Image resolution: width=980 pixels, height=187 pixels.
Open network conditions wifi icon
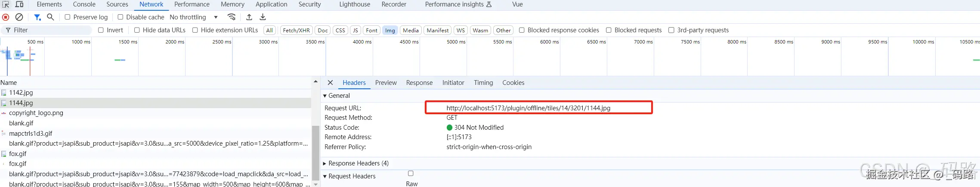coord(232,17)
